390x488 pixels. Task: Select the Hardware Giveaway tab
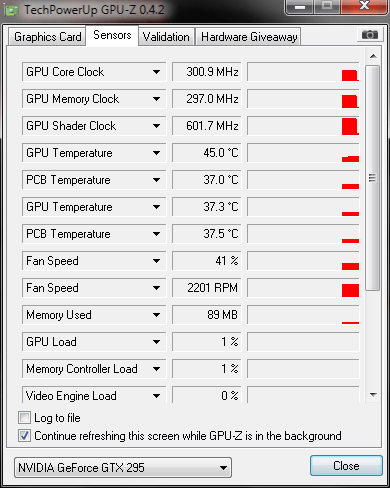click(249, 37)
